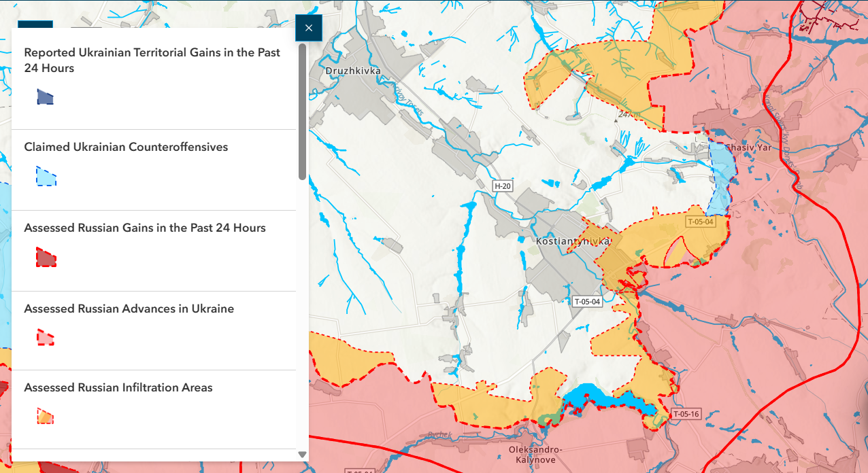Click the T-05-04 road shield near Chasiv Yar

[700, 222]
